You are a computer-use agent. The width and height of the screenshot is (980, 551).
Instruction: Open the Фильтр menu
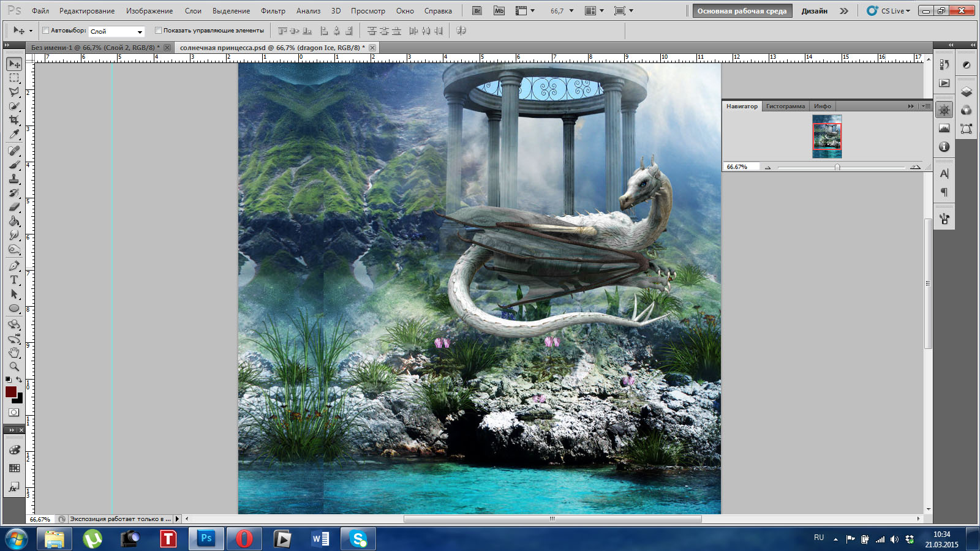[x=273, y=11]
